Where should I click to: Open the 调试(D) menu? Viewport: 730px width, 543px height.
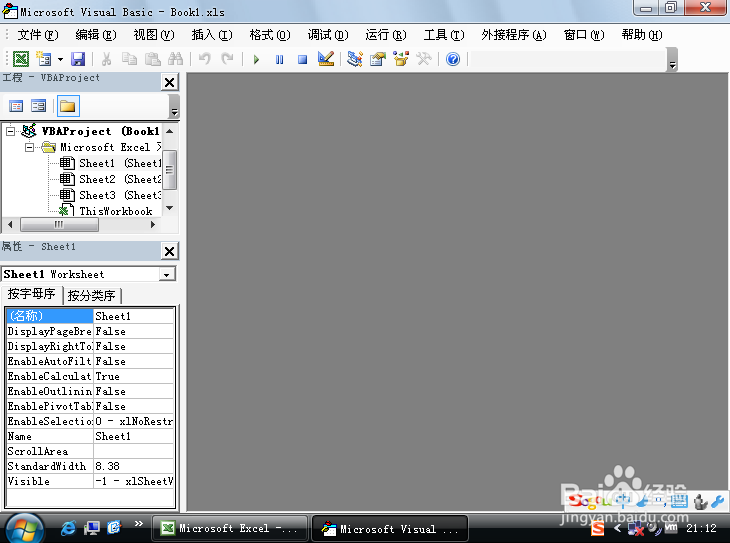(328, 35)
